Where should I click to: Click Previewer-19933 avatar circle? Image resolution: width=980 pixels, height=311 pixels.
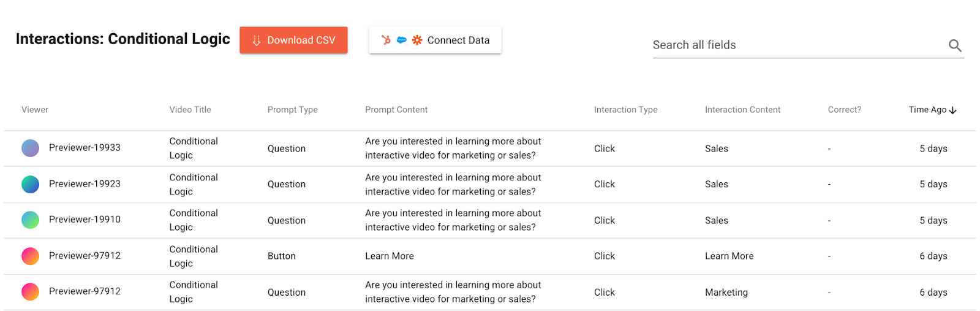tap(31, 148)
